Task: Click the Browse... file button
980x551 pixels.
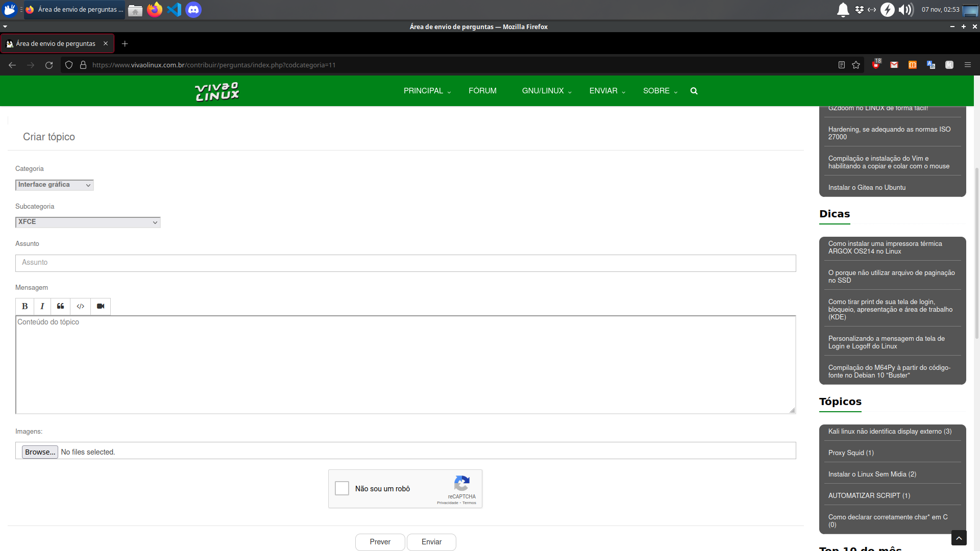Action: pos(40,452)
